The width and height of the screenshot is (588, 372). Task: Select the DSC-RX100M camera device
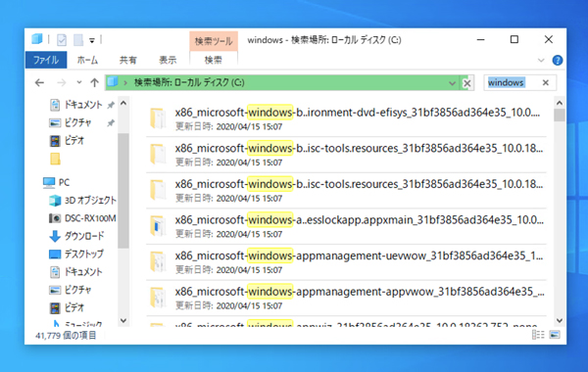pyautogui.click(x=83, y=218)
